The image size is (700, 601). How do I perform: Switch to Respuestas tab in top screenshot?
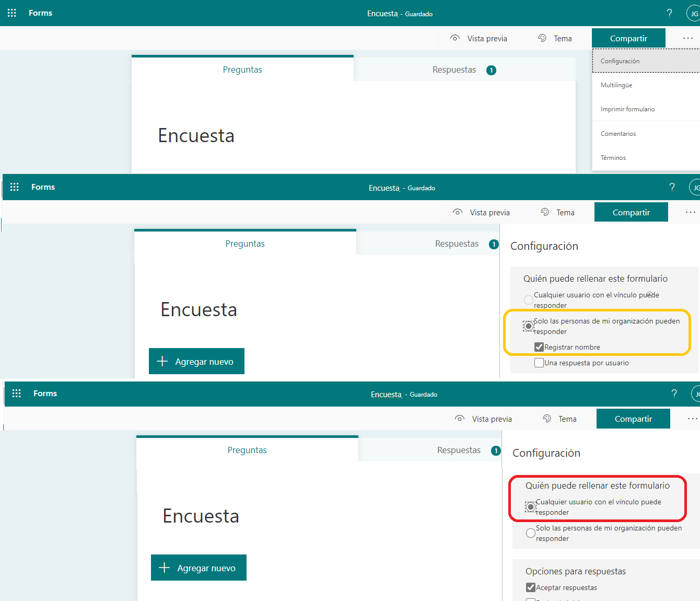[x=464, y=70]
